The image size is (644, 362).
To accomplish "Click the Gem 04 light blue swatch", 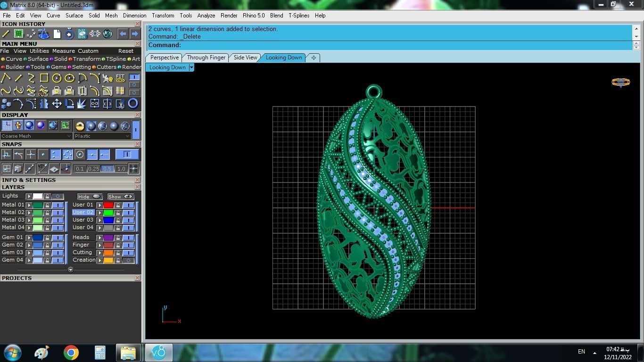I will pos(38,260).
